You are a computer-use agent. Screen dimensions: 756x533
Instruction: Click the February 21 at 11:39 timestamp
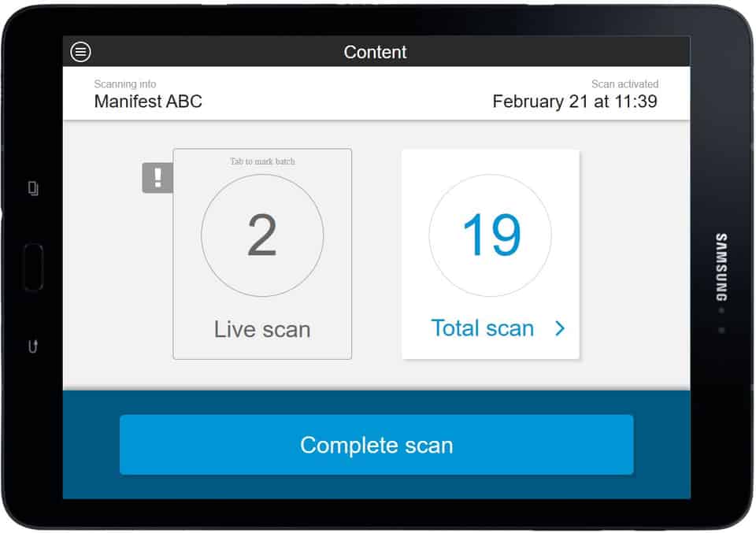pyautogui.click(x=574, y=102)
